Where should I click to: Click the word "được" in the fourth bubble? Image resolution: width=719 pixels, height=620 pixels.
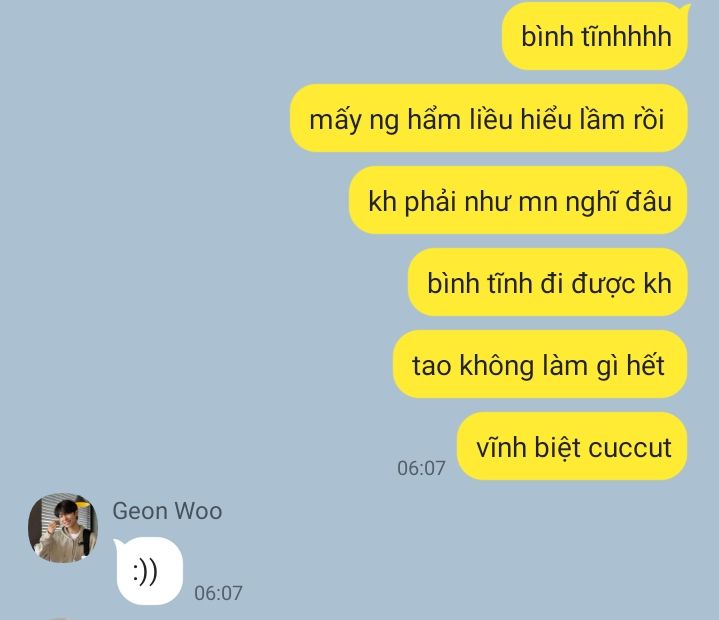point(604,283)
